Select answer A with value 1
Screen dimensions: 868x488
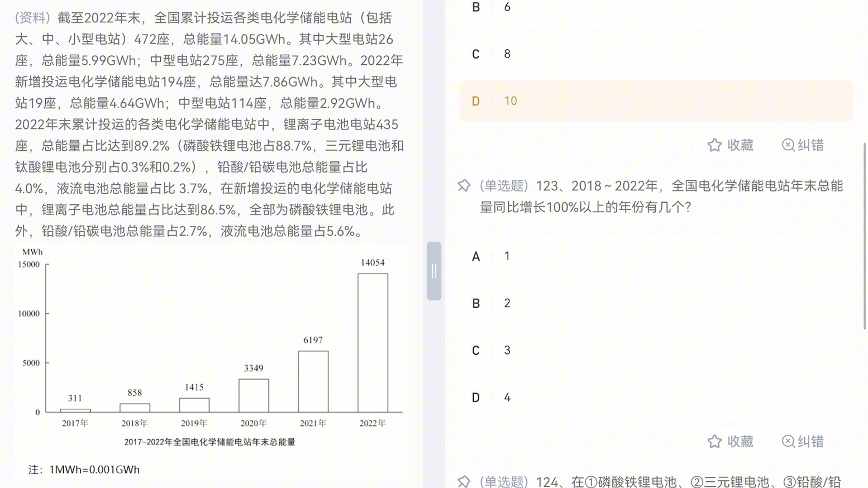pyautogui.click(x=656, y=256)
